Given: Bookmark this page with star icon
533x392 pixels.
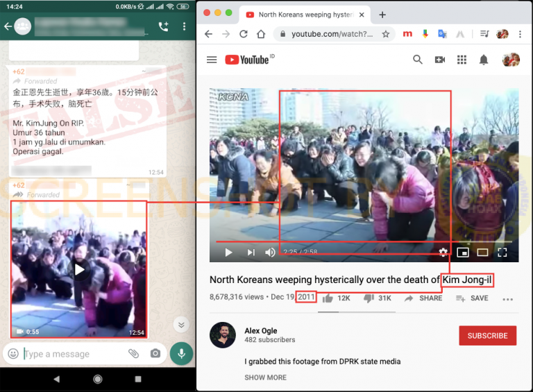Looking at the screenshot, I should pos(385,34).
